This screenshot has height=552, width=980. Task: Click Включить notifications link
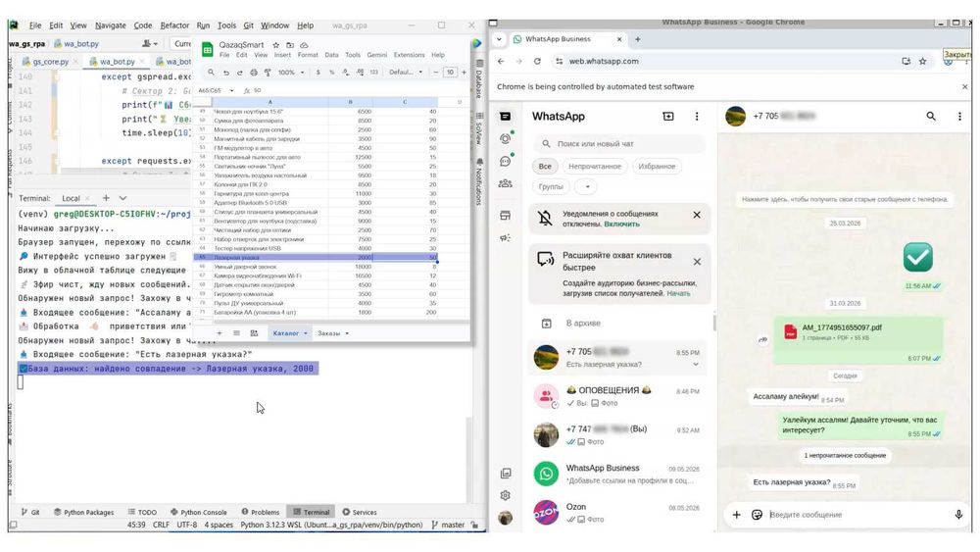coord(621,224)
